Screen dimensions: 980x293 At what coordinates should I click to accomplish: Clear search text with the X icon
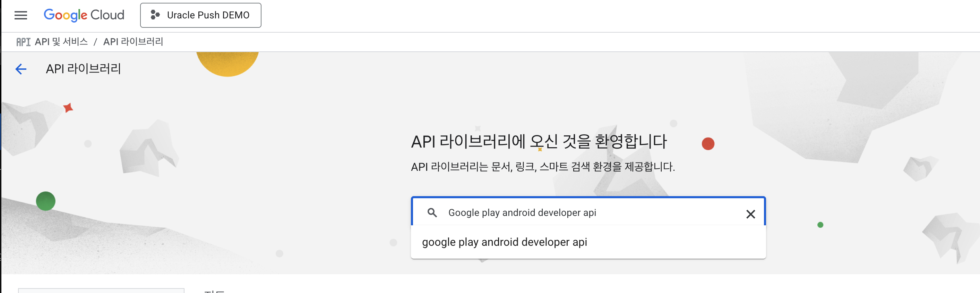[x=750, y=214]
